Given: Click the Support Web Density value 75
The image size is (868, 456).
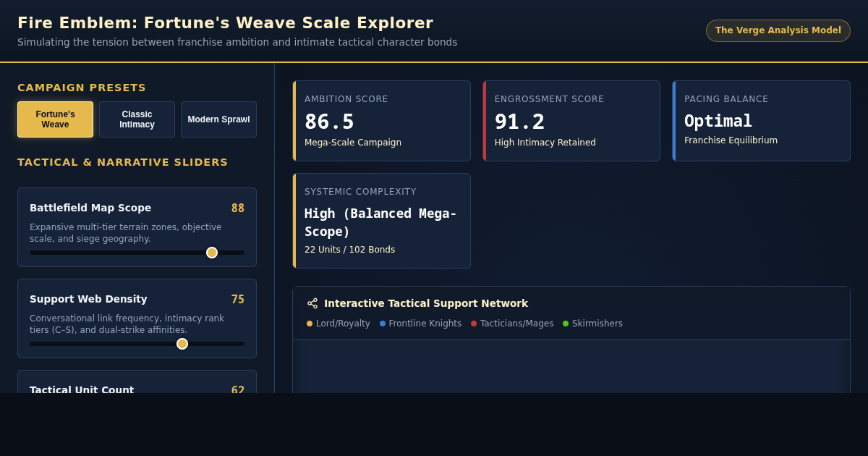Looking at the screenshot, I should [238, 300].
